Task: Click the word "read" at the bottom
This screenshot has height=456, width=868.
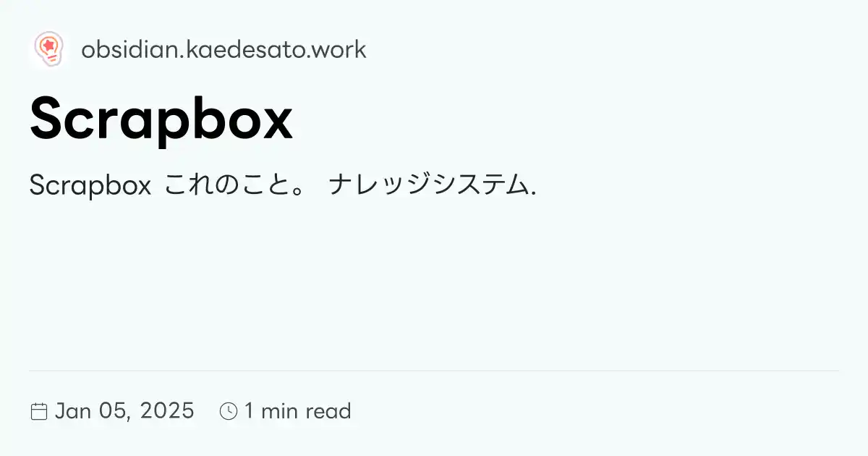Action: point(328,411)
